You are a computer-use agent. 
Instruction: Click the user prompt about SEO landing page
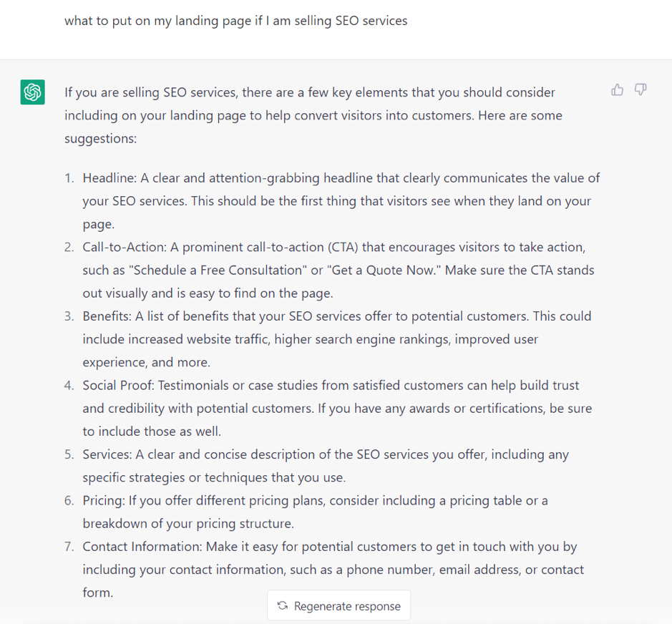(x=235, y=21)
